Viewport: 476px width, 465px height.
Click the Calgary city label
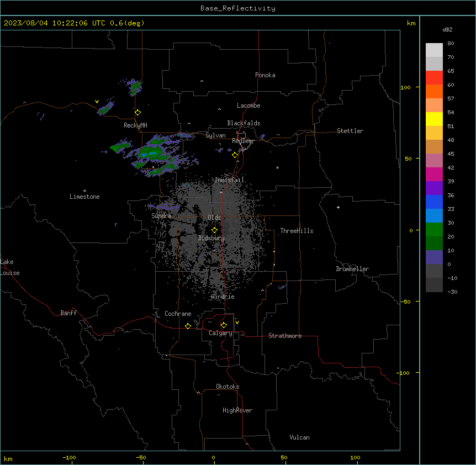220,333
